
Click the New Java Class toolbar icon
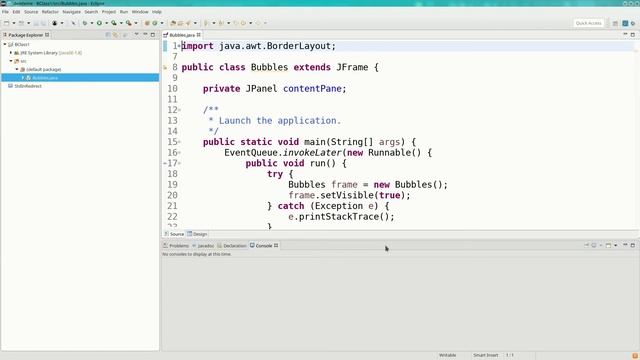click(x=155, y=23)
